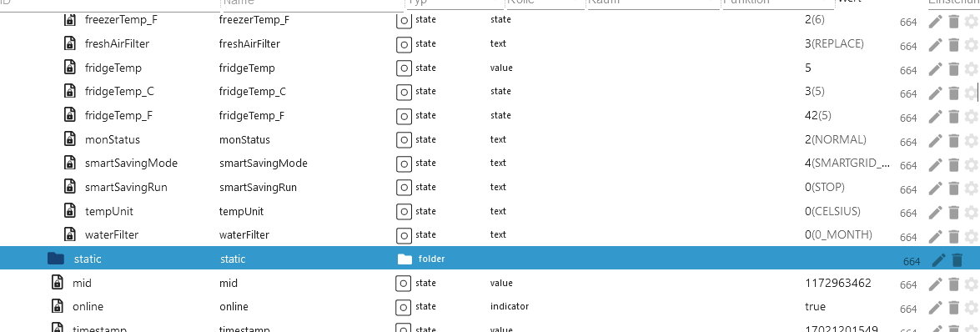Open settings gear for smartSavingRun

tap(971, 189)
